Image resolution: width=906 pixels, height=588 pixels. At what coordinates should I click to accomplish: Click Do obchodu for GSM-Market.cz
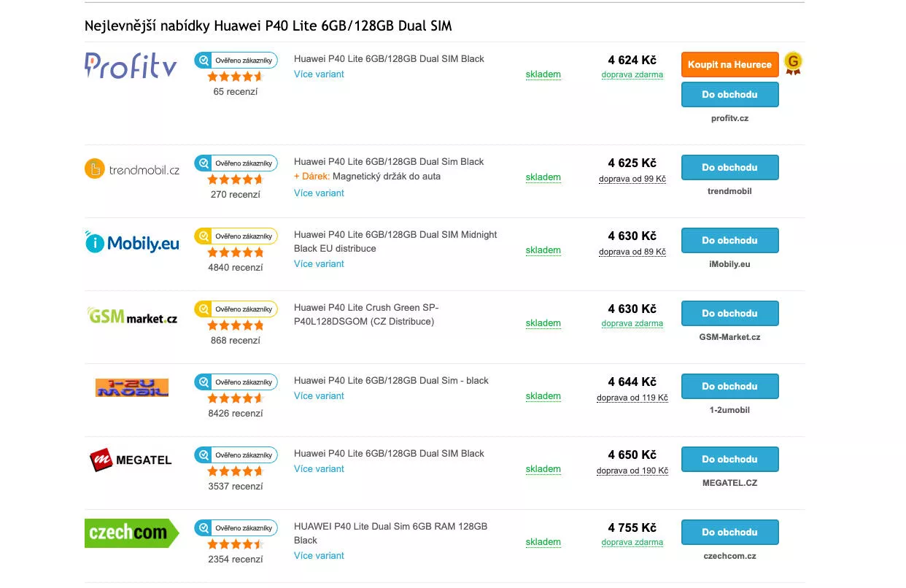point(729,313)
